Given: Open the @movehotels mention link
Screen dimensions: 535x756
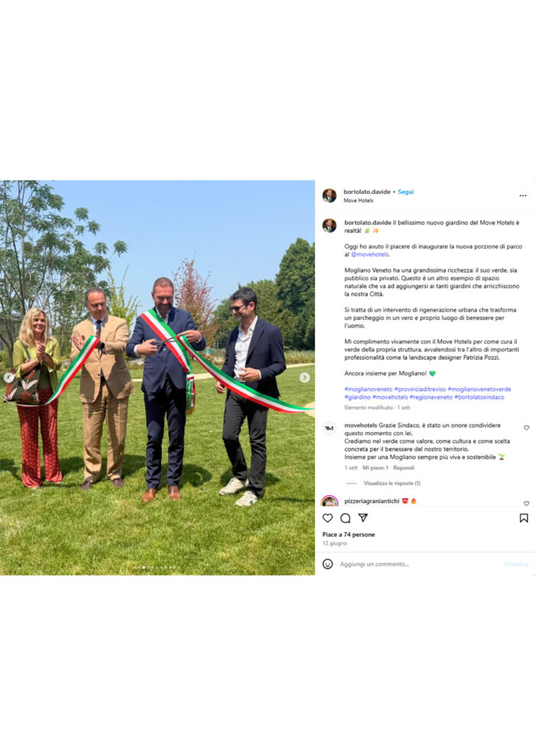Looking at the screenshot, I should (369, 254).
